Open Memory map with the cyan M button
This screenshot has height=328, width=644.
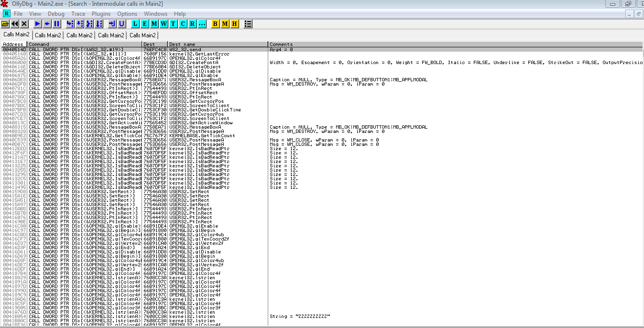(x=154, y=23)
